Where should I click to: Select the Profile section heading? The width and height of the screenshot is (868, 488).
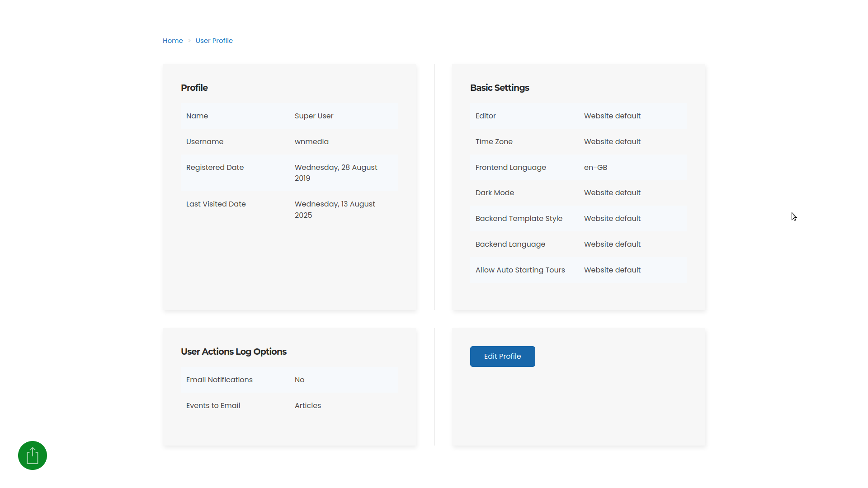tap(194, 88)
